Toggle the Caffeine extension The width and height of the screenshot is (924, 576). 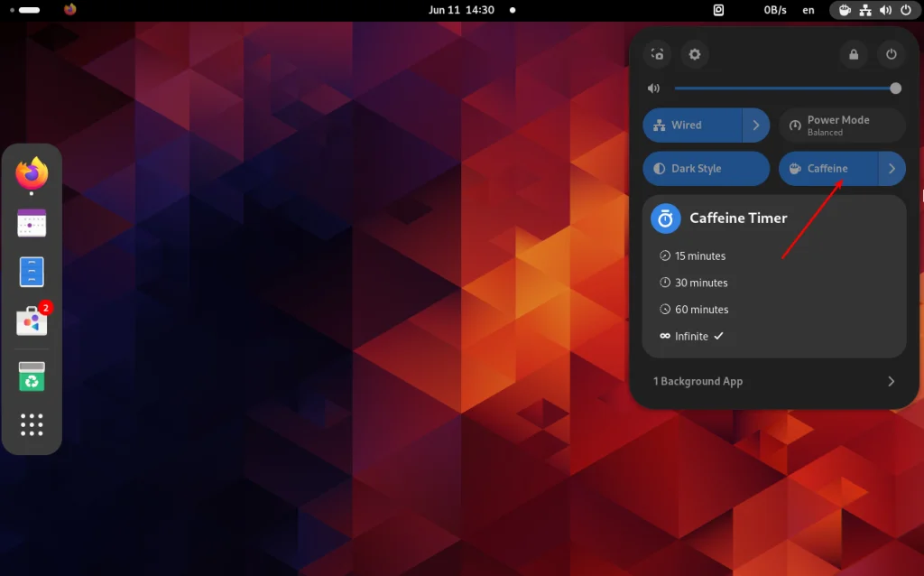[x=828, y=169]
